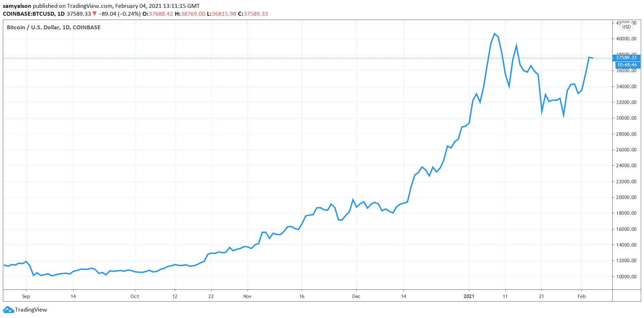This screenshot has height=318, width=644.
Task: Open the samyalson author name
Action: pyautogui.click(x=17, y=6)
